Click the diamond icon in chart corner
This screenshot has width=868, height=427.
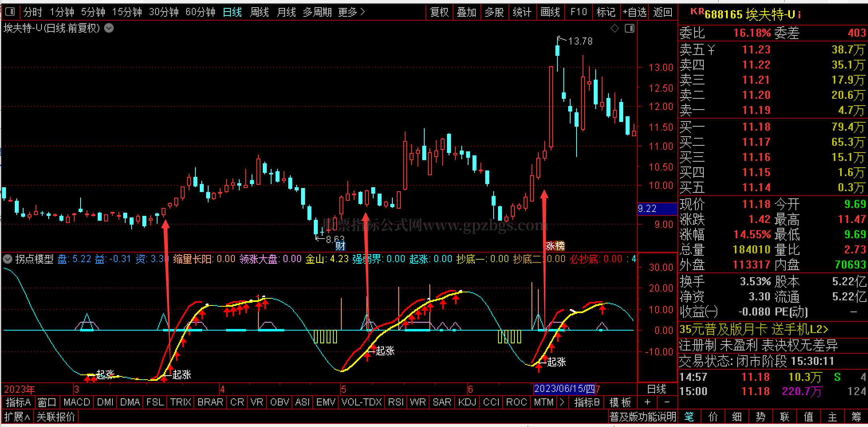[x=615, y=28]
